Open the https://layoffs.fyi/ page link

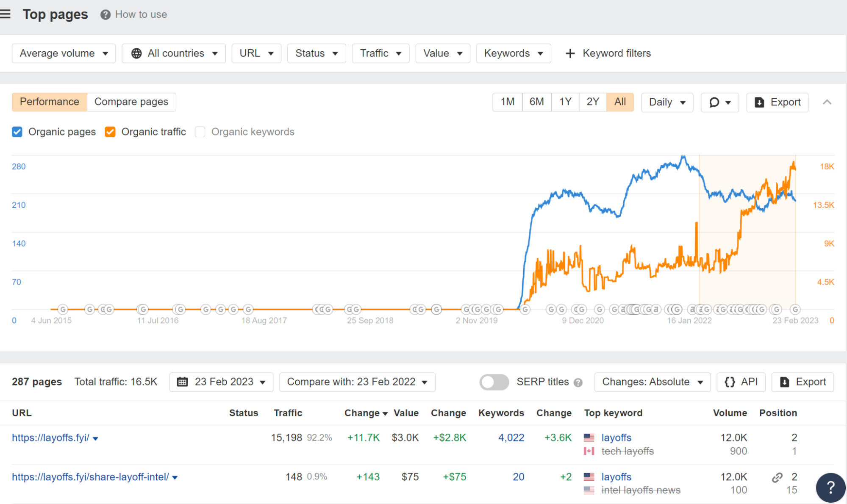51,438
